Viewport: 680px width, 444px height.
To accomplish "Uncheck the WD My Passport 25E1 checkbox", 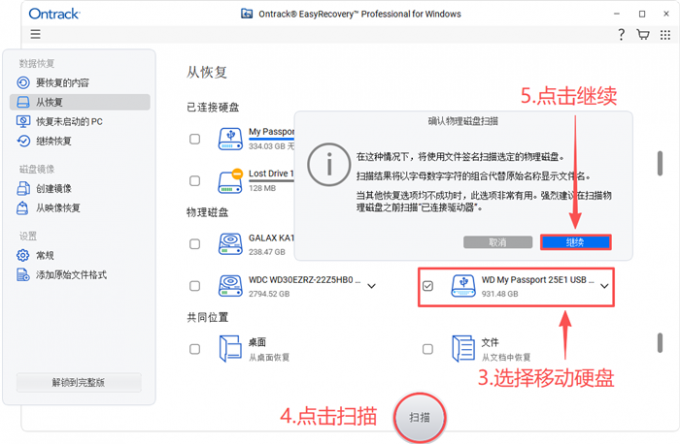I will (428, 286).
